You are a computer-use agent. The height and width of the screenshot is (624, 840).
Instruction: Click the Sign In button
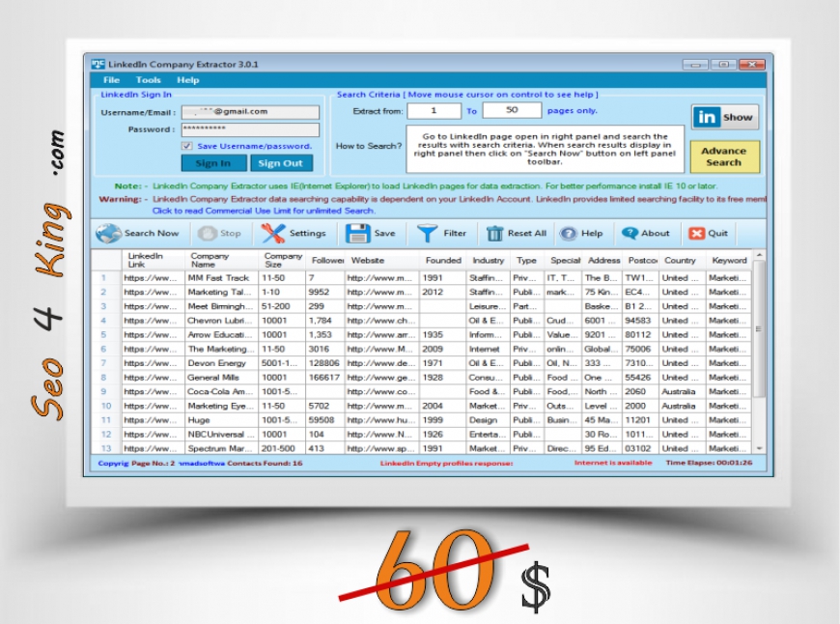point(213,163)
